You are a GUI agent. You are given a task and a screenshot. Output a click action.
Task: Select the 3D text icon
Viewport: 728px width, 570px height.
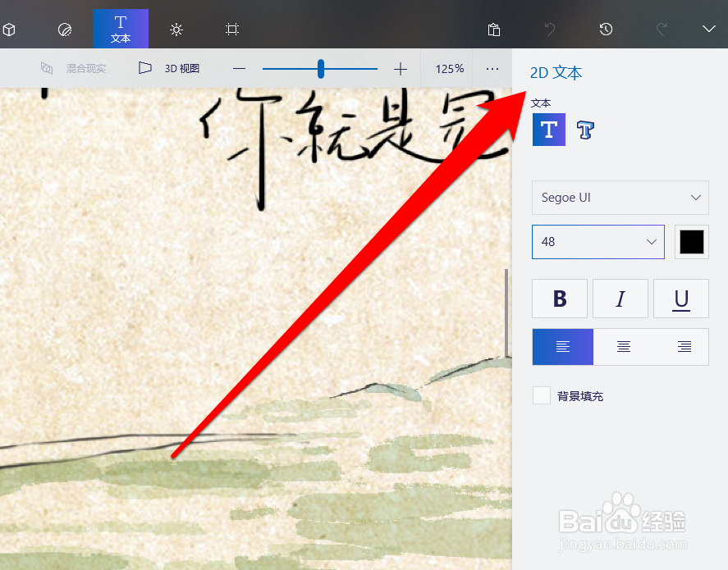point(585,130)
